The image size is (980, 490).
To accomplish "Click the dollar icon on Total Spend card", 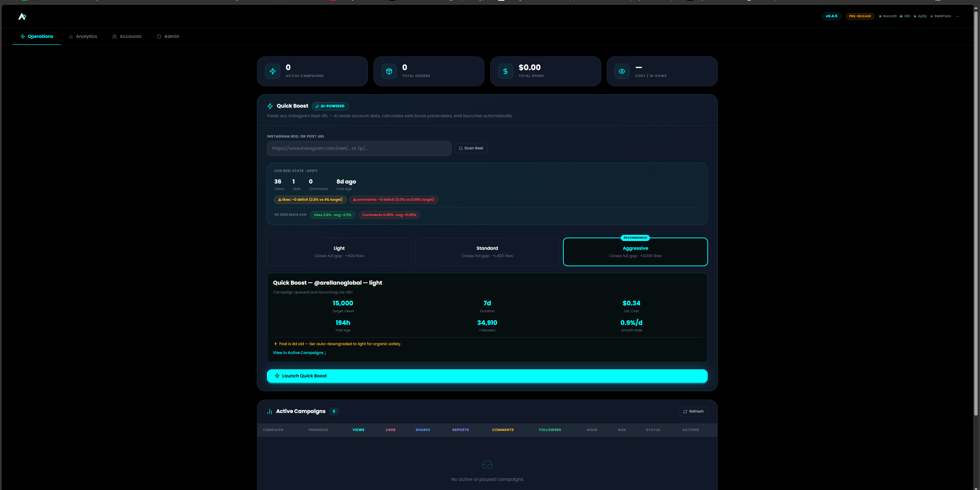I will coord(506,71).
